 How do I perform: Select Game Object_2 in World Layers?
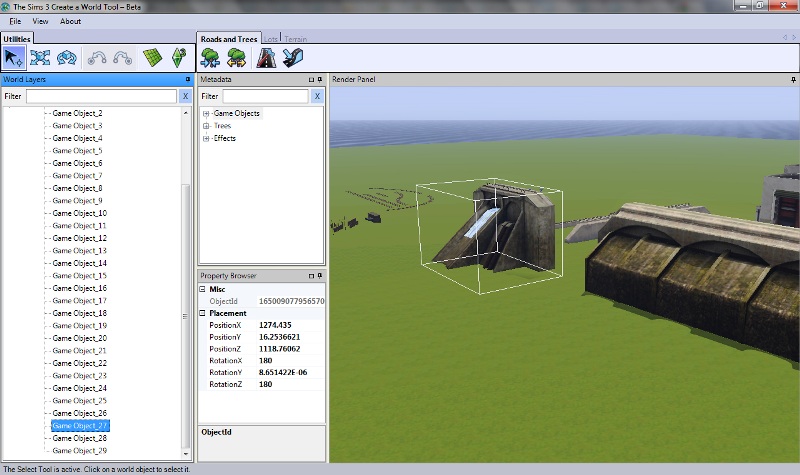pyautogui.click(x=77, y=113)
